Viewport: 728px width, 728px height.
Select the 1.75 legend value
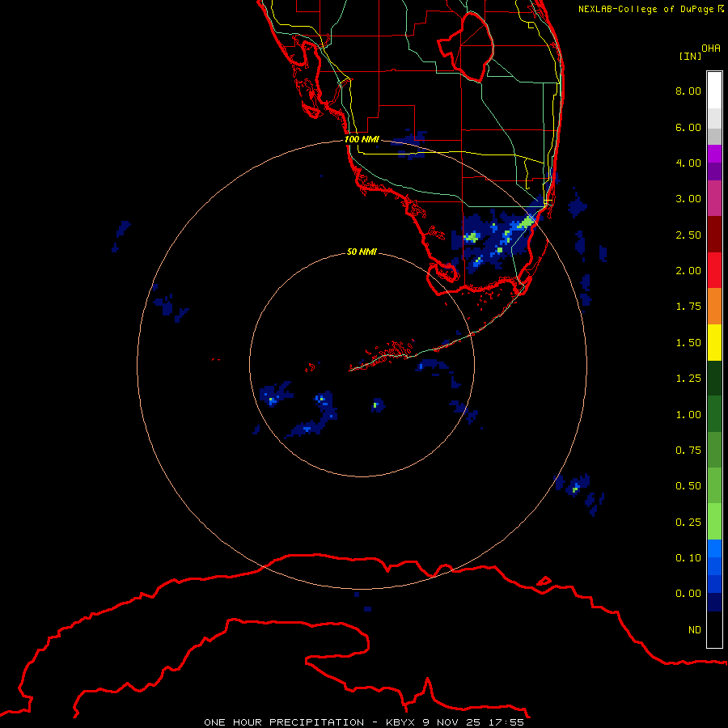[x=688, y=307]
